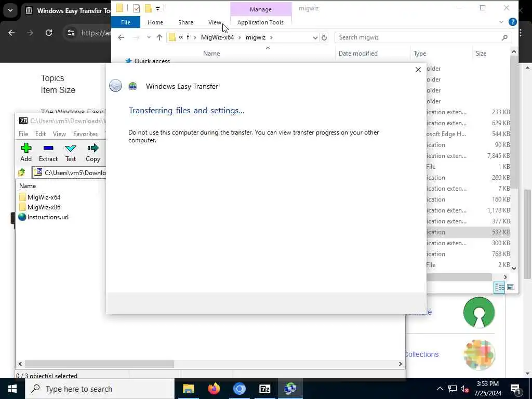The width and height of the screenshot is (532, 399).
Task: Click the Test button in 7-Zip
Action: click(71, 152)
